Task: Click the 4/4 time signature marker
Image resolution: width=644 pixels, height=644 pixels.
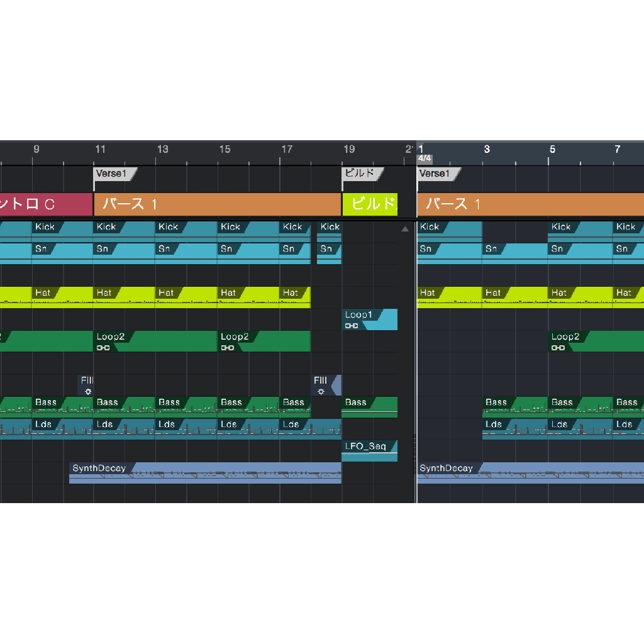Action: click(x=424, y=158)
